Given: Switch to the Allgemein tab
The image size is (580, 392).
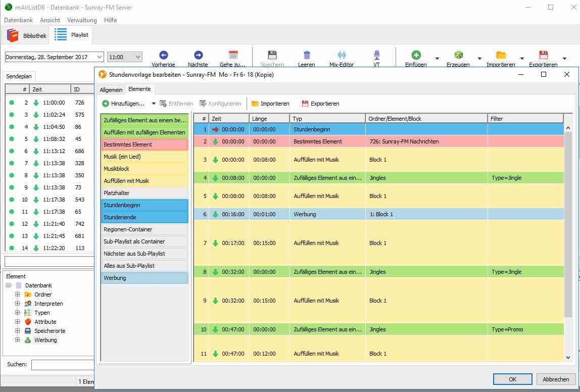Looking at the screenshot, I should [x=111, y=89].
